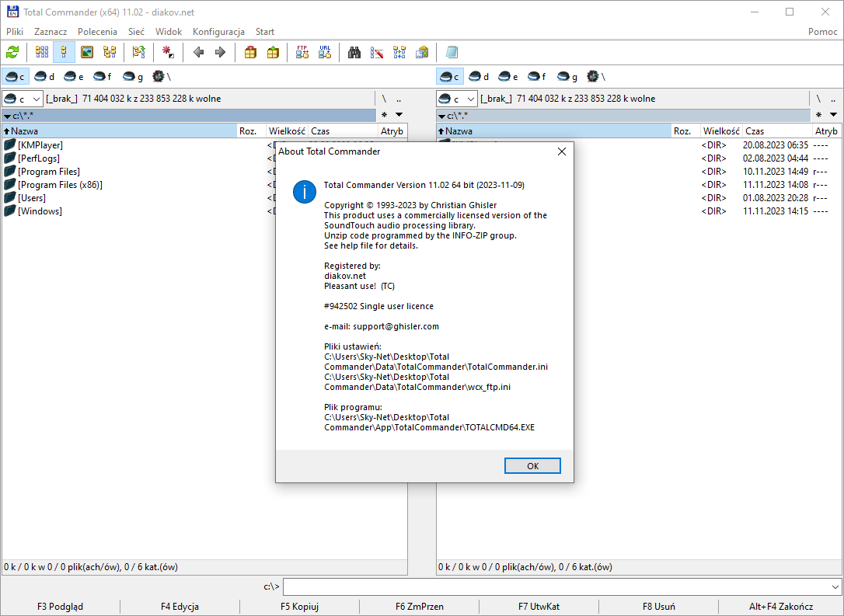Open the FTP connect icon
The width and height of the screenshot is (844, 616).
(x=302, y=52)
